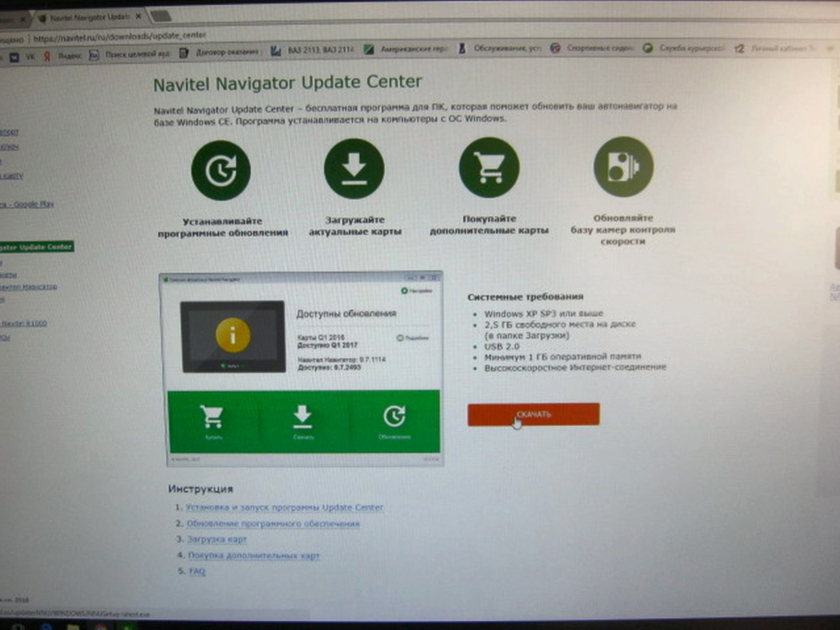Open the VK bookmark

click(23, 57)
